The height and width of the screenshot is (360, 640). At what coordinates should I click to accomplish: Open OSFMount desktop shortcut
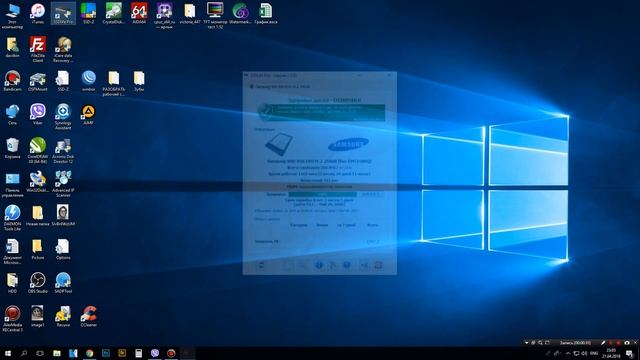tap(38, 81)
